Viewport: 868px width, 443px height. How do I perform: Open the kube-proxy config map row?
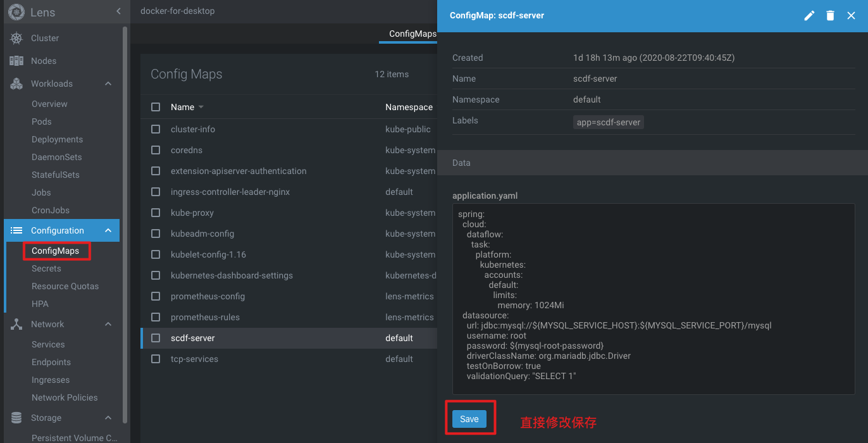point(288,213)
